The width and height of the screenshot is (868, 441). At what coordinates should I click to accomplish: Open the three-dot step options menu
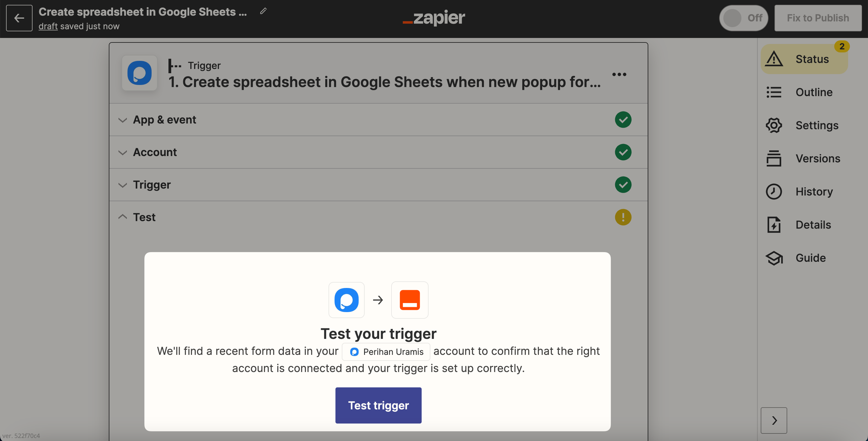pyautogui.click(x=619, y=74)
